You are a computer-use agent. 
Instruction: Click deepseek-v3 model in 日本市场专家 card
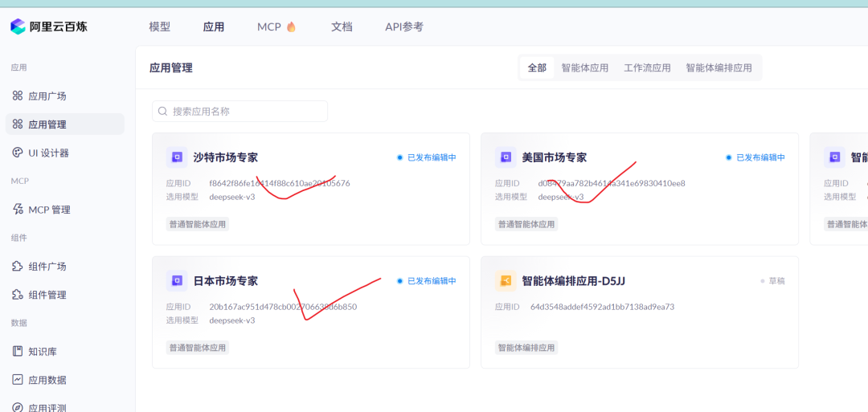(x=232, y=320)
